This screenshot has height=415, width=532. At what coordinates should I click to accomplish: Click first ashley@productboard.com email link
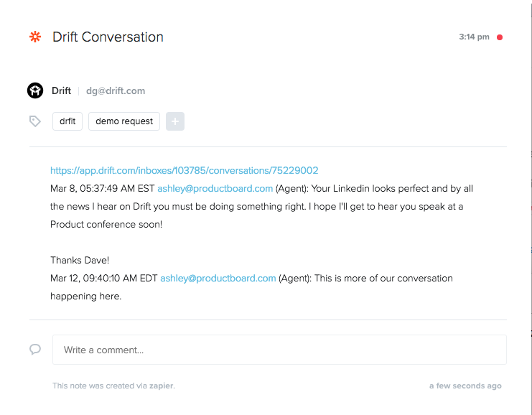(x=215, y=188)
